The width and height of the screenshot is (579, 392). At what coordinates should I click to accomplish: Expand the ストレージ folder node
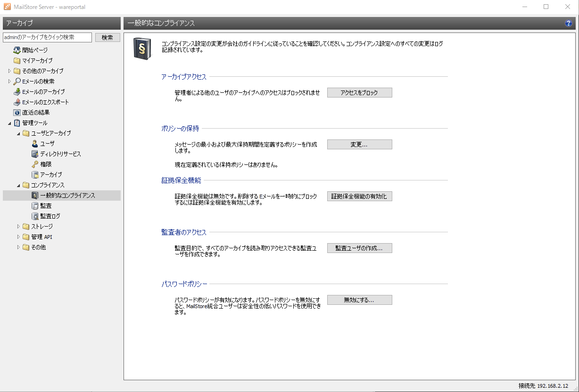[19, 227]
